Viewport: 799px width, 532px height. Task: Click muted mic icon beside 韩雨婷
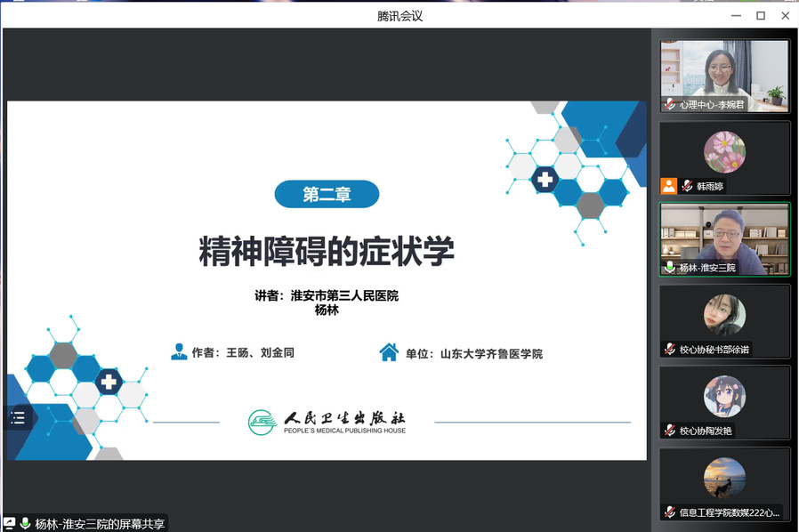[x=687, y=186]
